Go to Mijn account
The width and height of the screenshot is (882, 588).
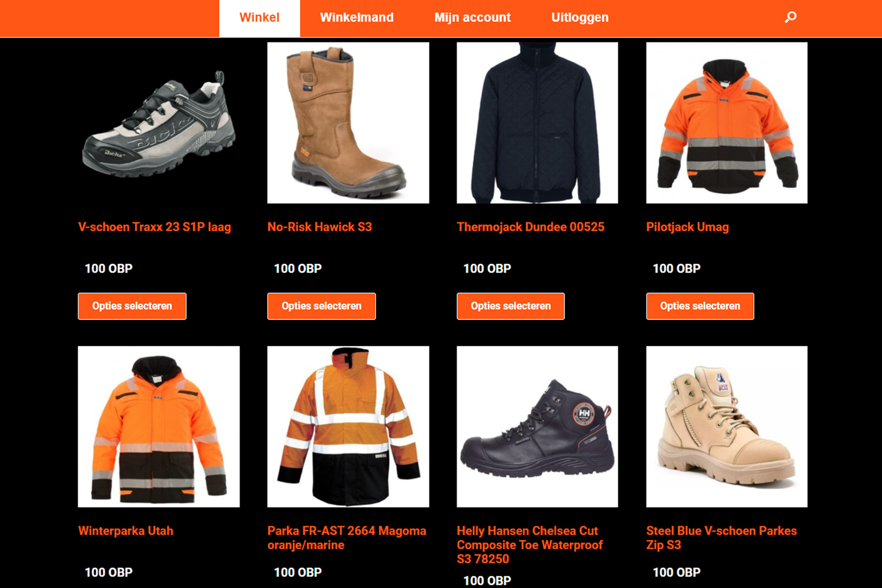tap(472, 18)
